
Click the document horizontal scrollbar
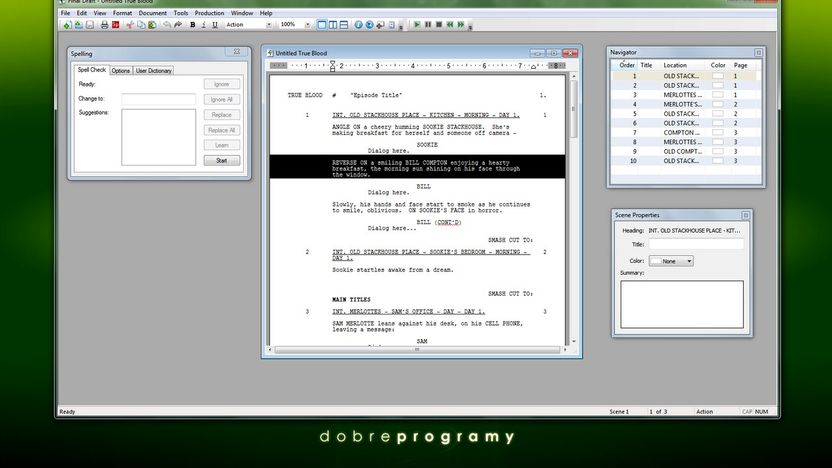coord(417,350)
